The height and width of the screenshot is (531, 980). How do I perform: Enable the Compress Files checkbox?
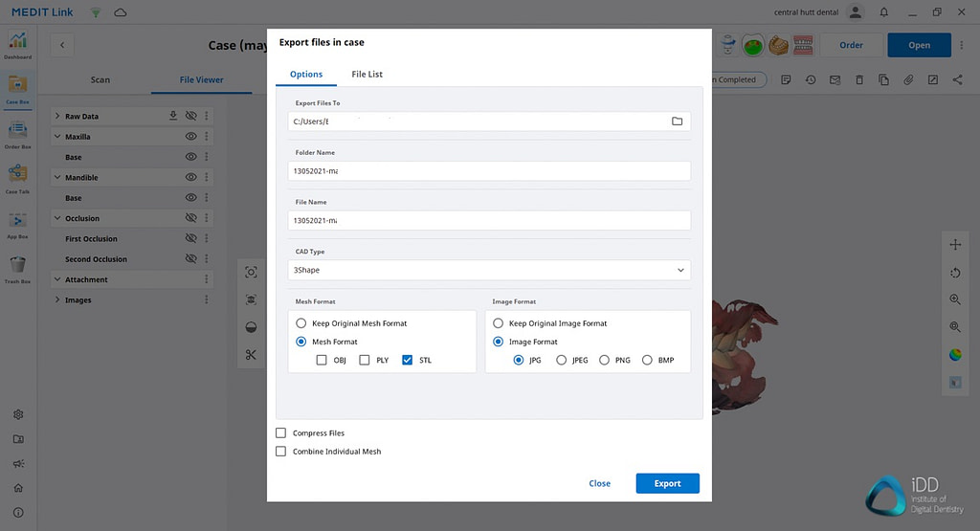point(281,433)
